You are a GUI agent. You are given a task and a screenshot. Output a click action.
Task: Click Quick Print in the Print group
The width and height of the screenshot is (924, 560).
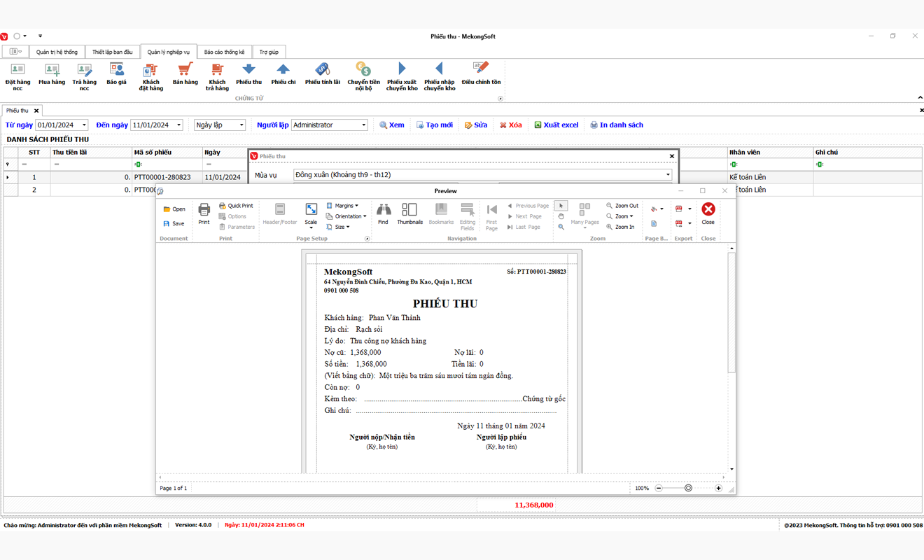click(x=236, y=206)
